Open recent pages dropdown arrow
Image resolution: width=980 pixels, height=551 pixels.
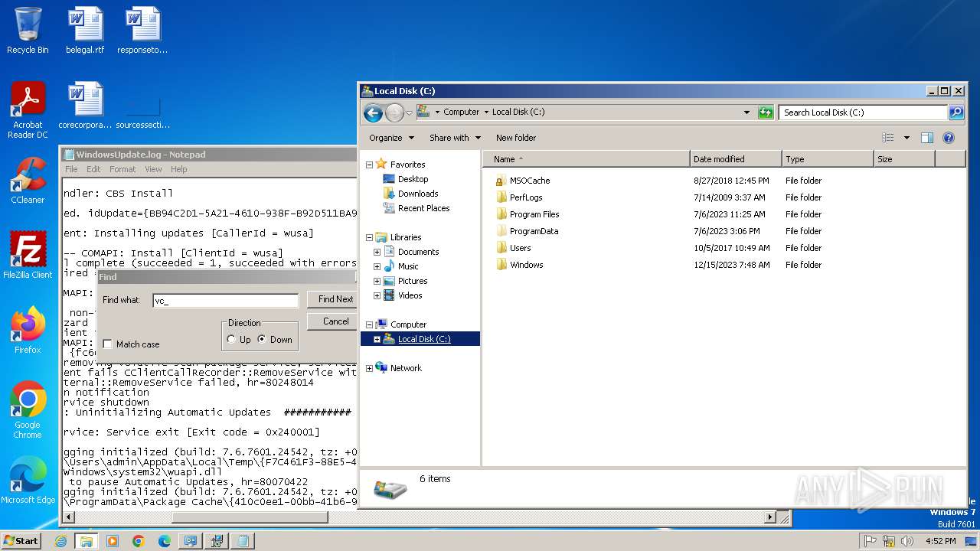point(409,113)
